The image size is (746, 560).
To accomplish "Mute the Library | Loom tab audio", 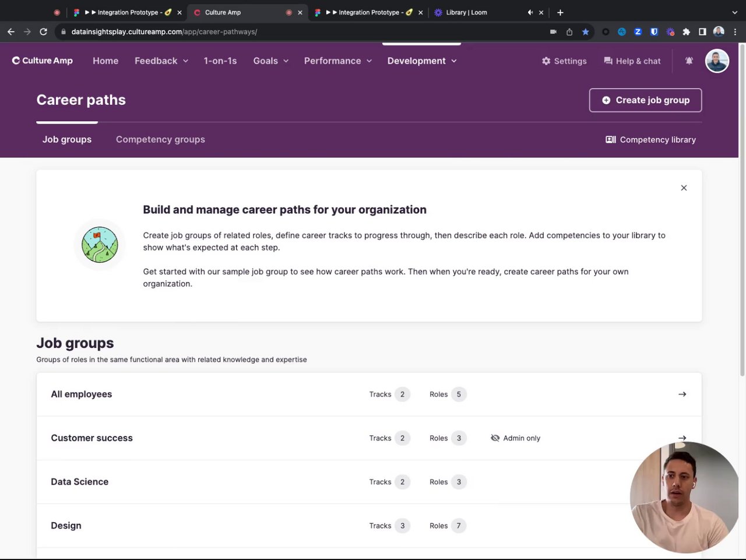I will [530, 12].
